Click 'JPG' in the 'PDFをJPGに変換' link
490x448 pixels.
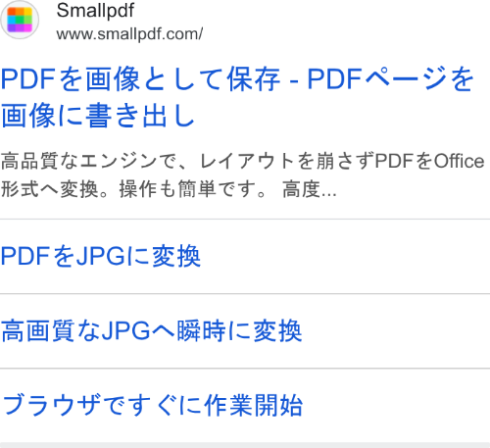coord(101,256)
